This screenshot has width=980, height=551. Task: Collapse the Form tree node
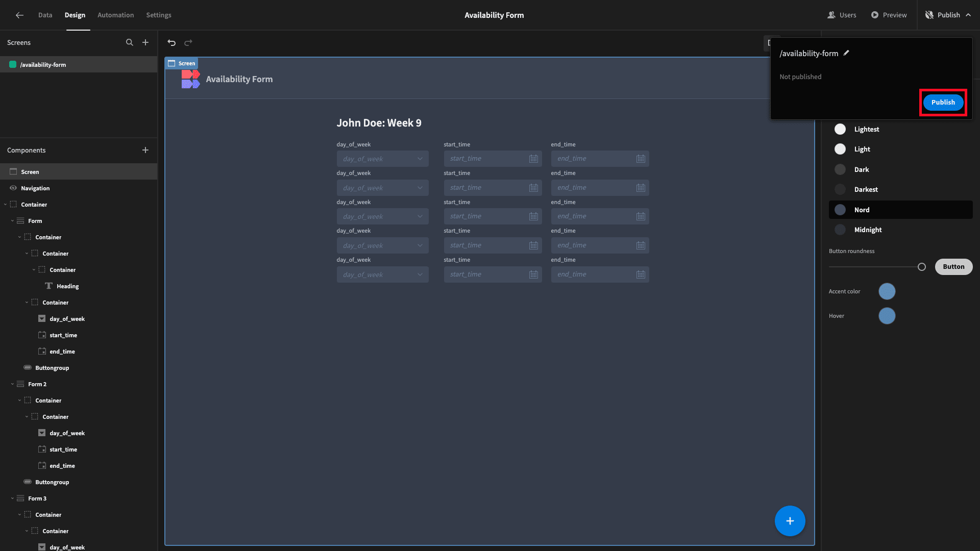12,221
